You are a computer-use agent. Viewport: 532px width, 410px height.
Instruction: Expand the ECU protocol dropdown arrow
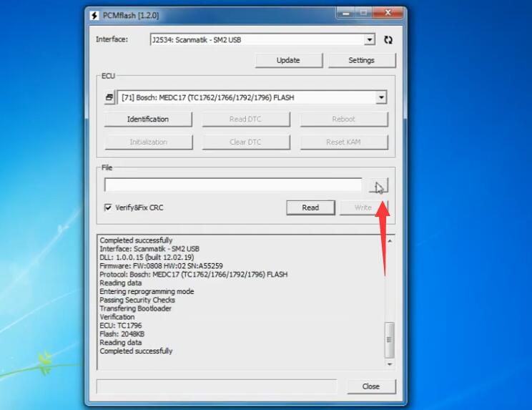pyautogui.click(x=381, y=98)
